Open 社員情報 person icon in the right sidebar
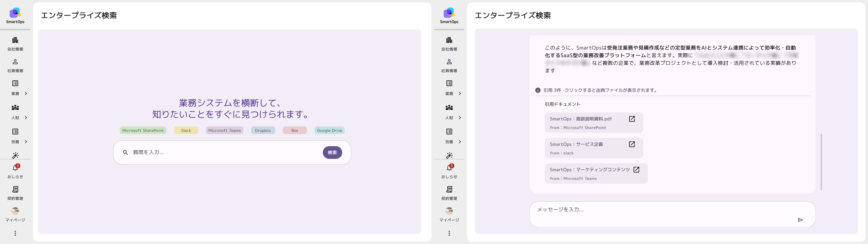868x244 pixels. pos(449,62)
